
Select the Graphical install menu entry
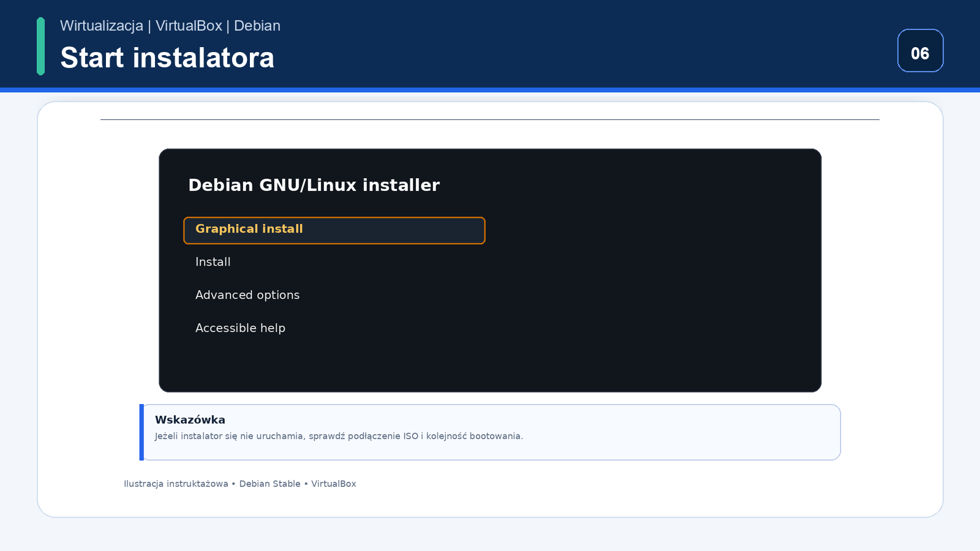[334, 230]
